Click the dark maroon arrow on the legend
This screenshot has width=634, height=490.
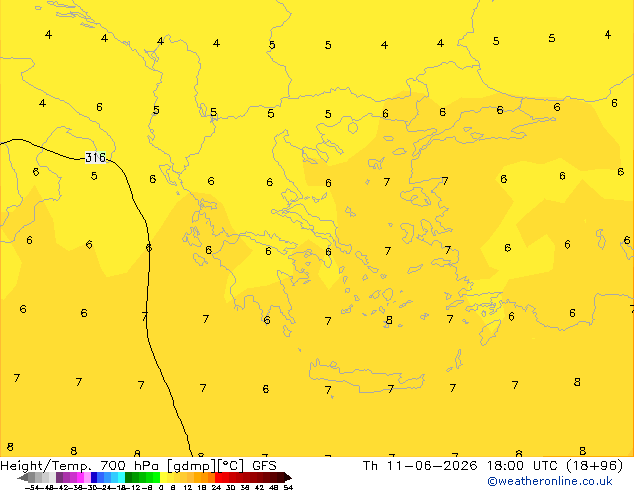[x=288, y=477]
